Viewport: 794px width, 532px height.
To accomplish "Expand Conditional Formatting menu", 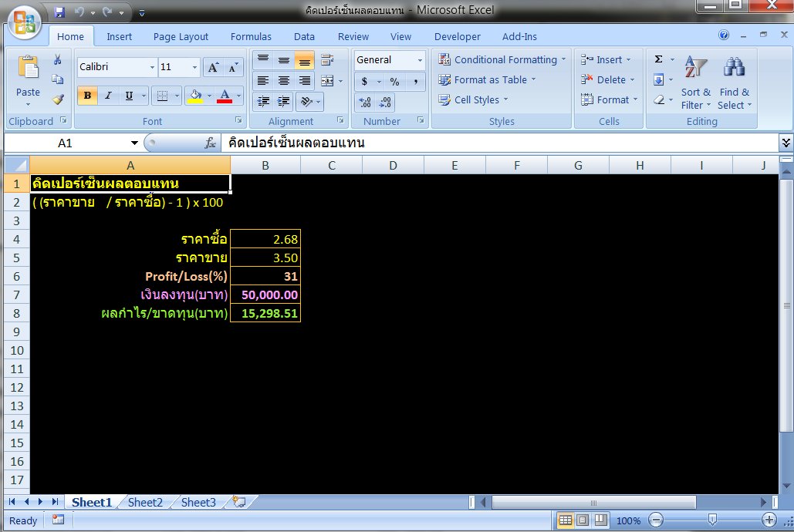I will click(x=502, y=59).
